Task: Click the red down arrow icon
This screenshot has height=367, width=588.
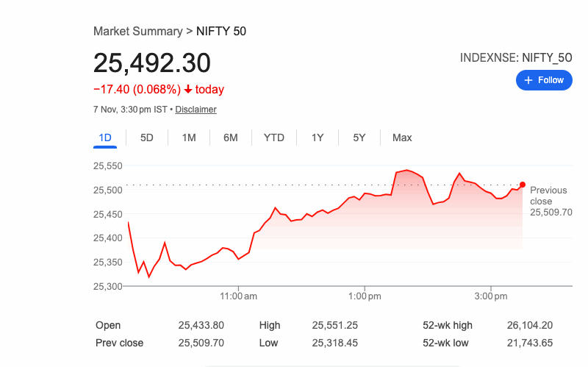Action: click(189, 90)
